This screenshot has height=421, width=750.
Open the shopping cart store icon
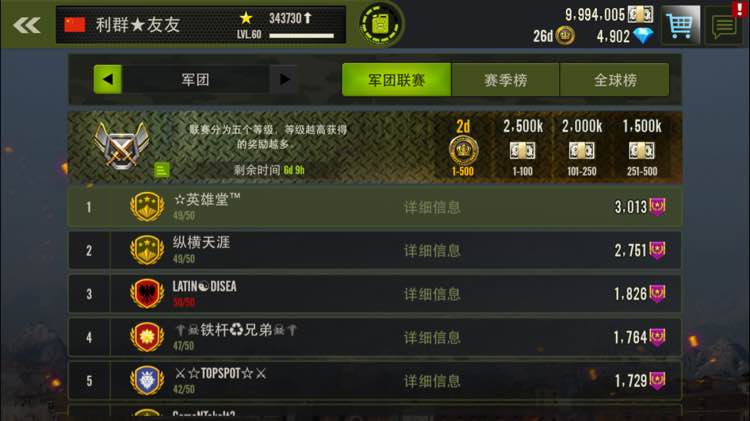tap(680, 25)
